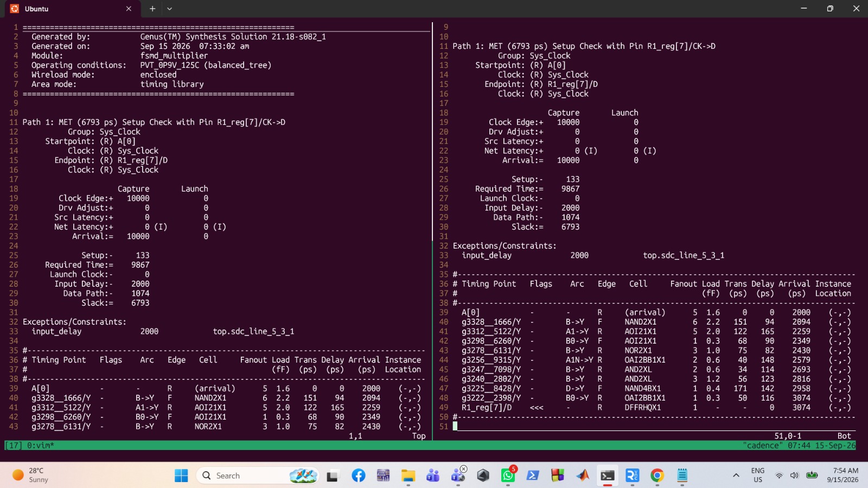Open Google Chrome from the taskbar

point(657,476)
